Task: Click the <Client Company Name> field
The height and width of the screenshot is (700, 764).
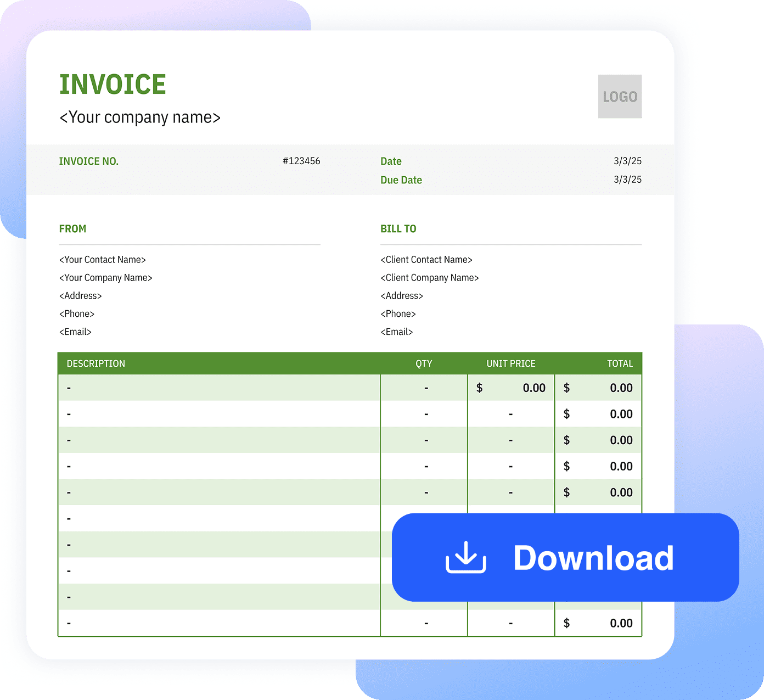Action: (x=430, y=278)
